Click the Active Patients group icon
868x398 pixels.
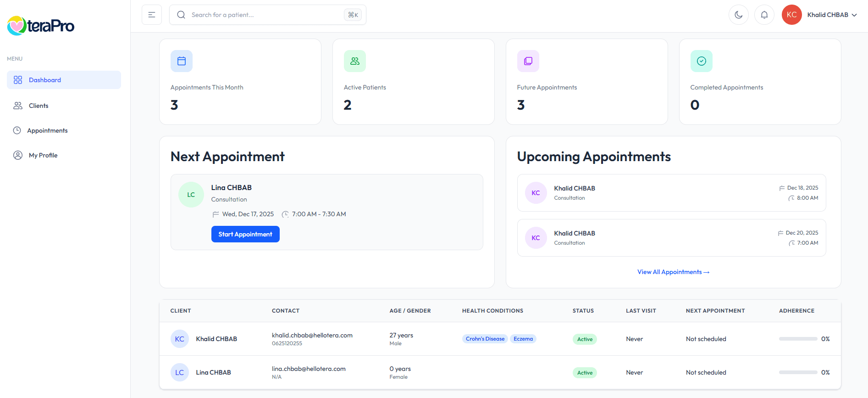(x=355, y=61)
